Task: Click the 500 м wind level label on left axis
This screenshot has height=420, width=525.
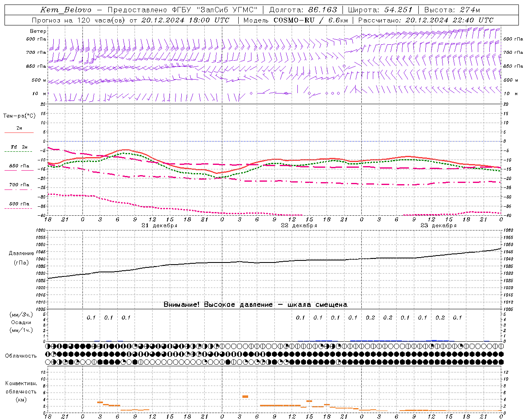Action: coord(39,80)
